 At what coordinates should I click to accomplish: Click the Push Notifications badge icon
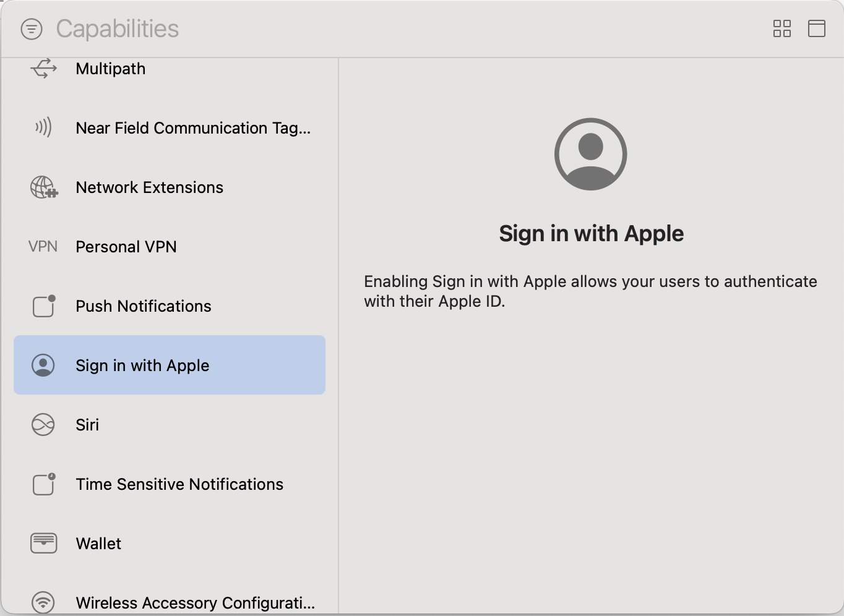click(x=43, y=306)
